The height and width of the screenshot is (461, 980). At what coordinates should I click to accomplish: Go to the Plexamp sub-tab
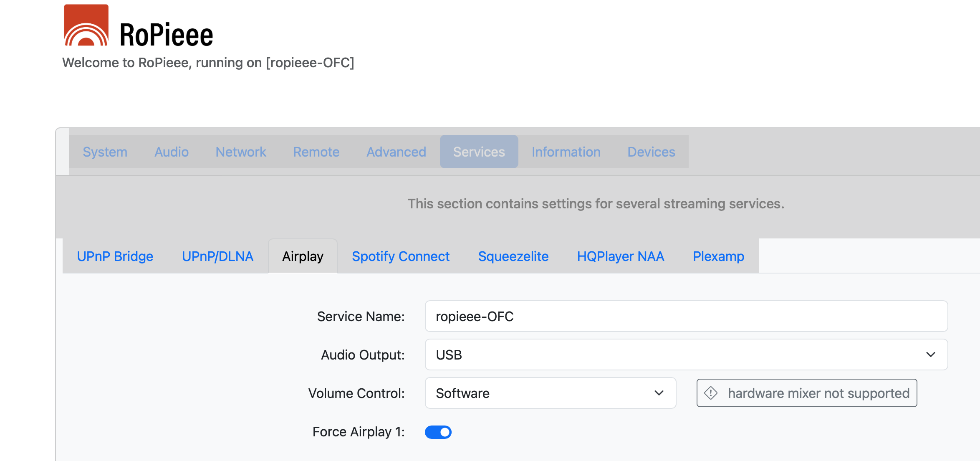pos(719,256)
